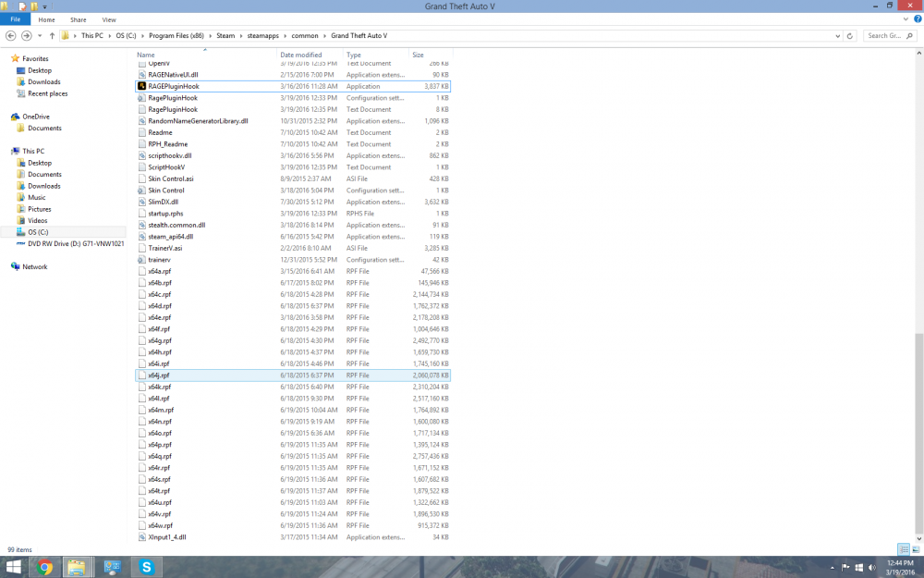
Task: Click the Back navigation arrow
Action: tap(10, 35)
